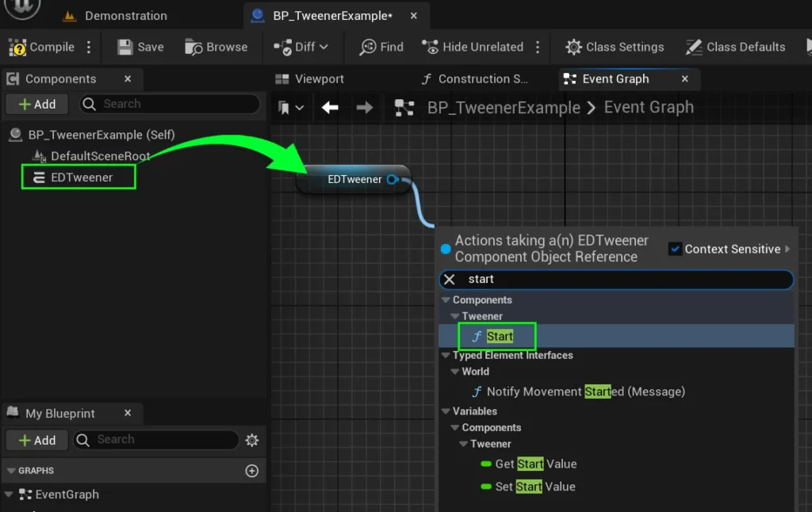Click the Save toolbar icon

click(125, 48)
